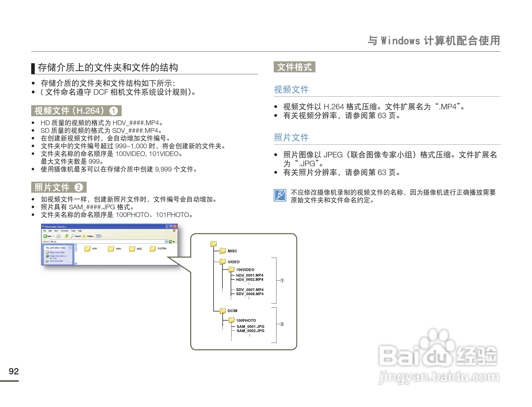This screenshot has width=532, height=407.
Task: Click the Up folder icon in toolbar
Action: click(x=66, y=236)
